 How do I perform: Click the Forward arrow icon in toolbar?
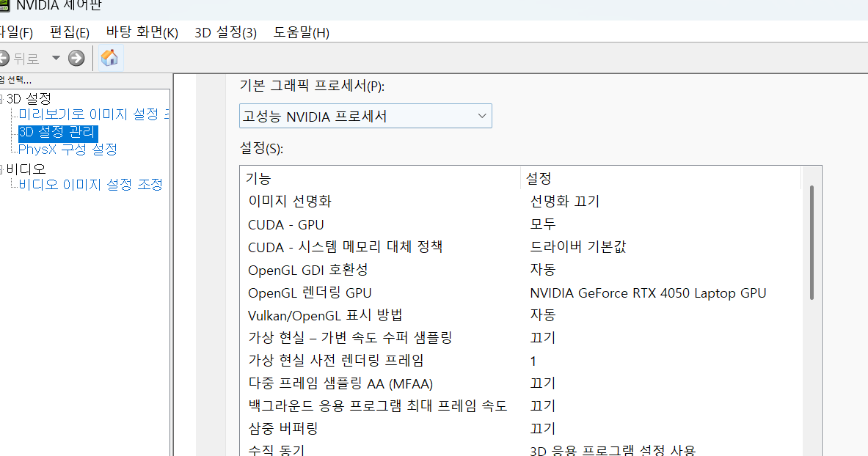click(x=76, y=58)
